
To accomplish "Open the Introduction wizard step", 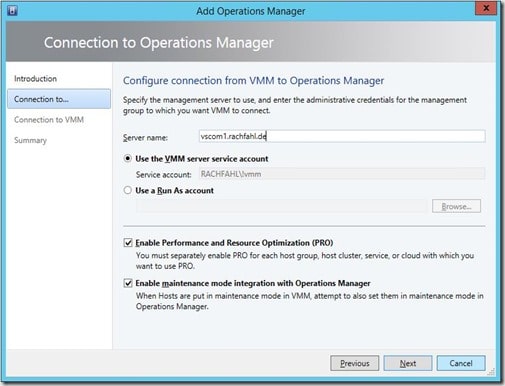I will (x=35, y=79).
